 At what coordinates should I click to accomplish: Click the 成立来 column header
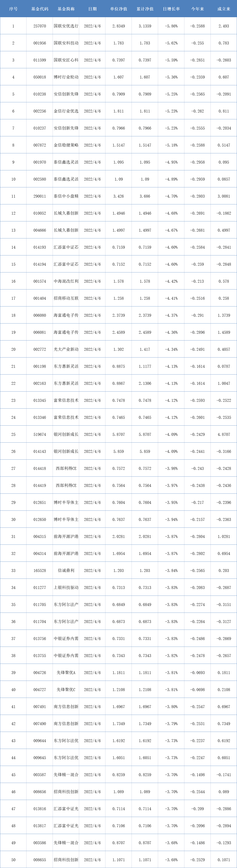[224, 9]
